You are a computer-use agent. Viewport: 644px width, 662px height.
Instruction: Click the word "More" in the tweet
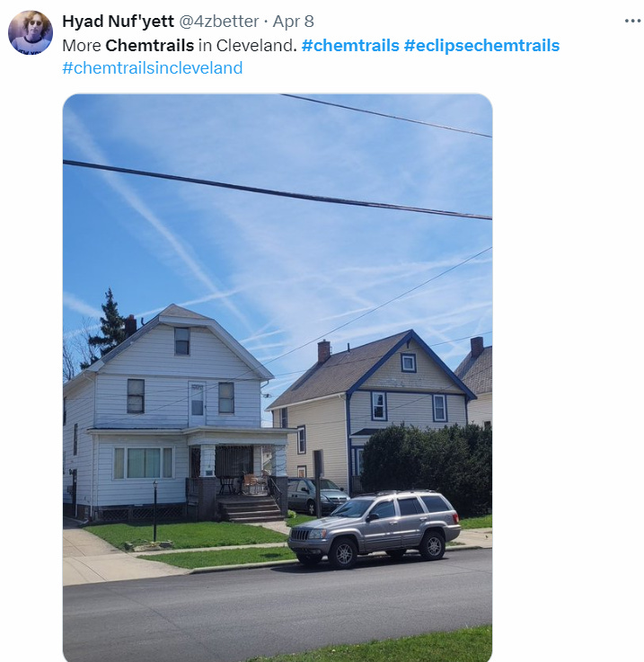click(x=82, y=45)
